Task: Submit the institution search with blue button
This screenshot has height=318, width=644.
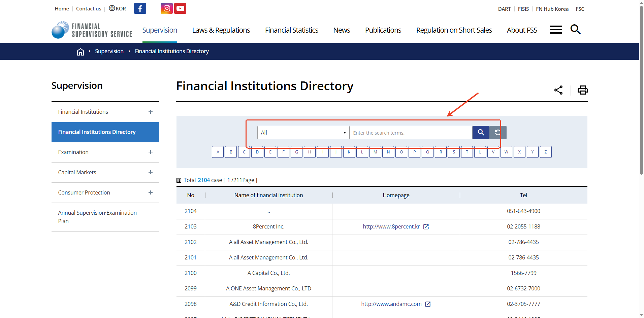Action: pos(481,133)
